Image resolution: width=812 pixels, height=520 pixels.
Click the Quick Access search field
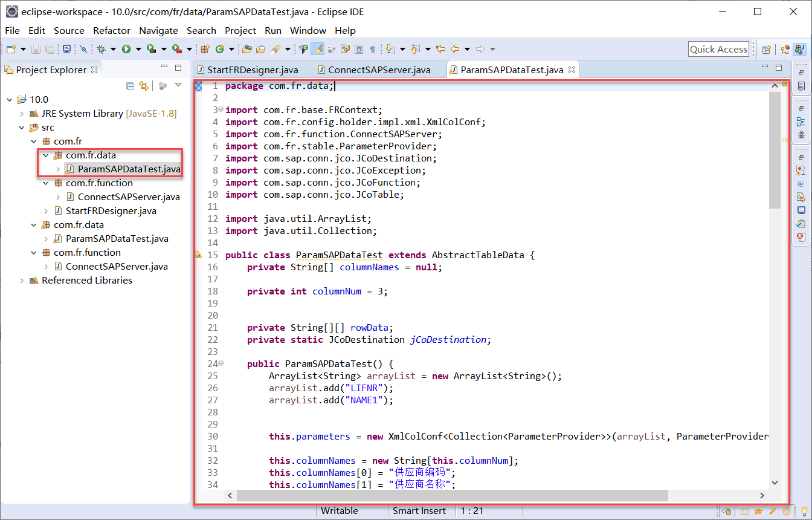(x=718, y=50)
